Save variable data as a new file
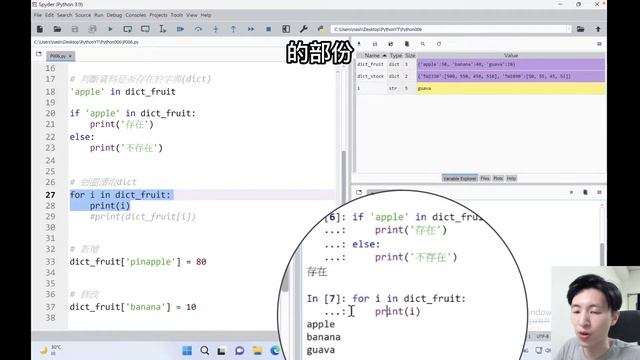 [x=391, y=44]
